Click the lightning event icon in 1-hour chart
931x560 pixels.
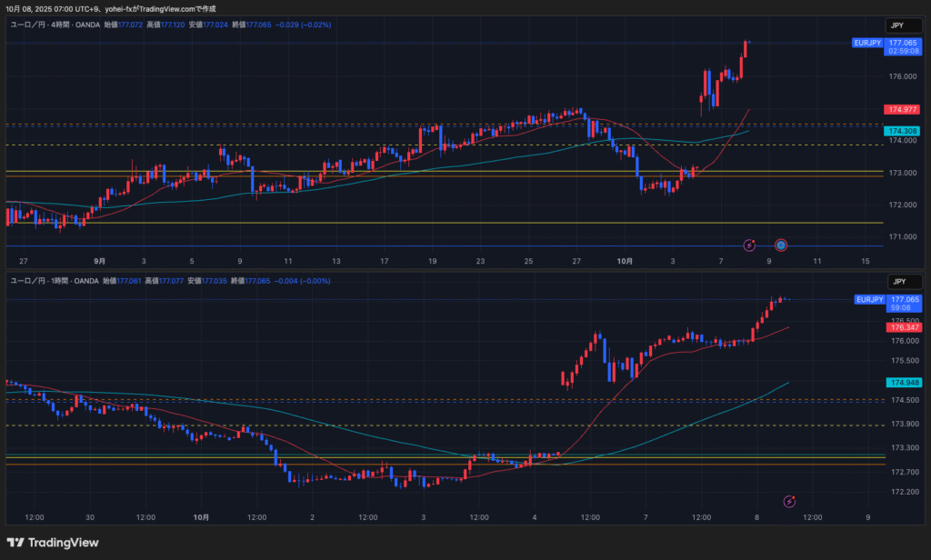click(789, 501)
